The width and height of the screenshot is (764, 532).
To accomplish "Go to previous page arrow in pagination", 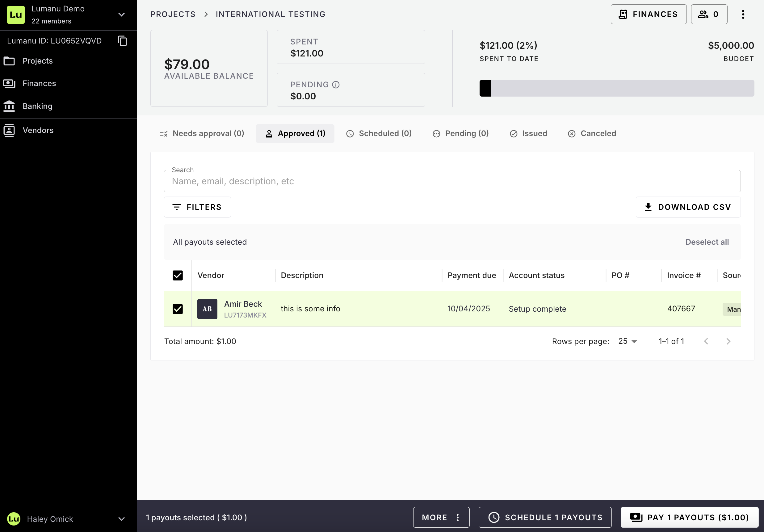I will 706,341.
